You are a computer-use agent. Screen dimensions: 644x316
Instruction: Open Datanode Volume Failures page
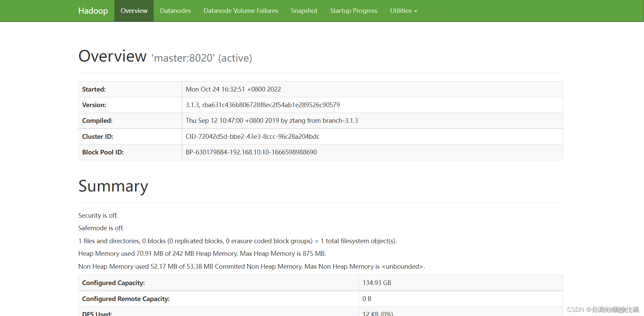tap(241, 11)
